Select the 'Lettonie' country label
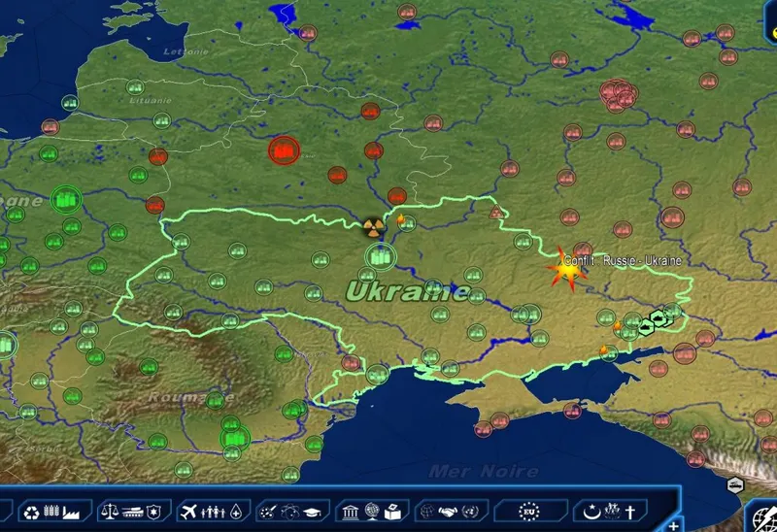The height and width of the screenshot is (532, 777). (x=186, y=51)
